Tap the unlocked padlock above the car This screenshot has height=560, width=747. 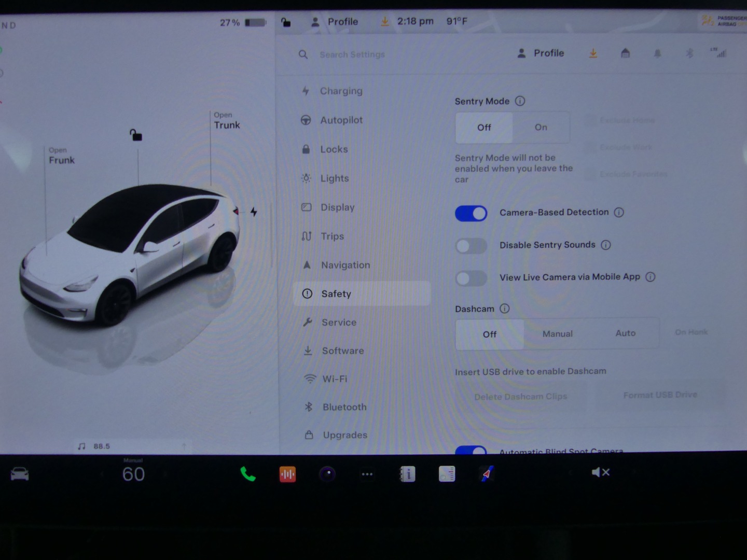coord(136,135)
